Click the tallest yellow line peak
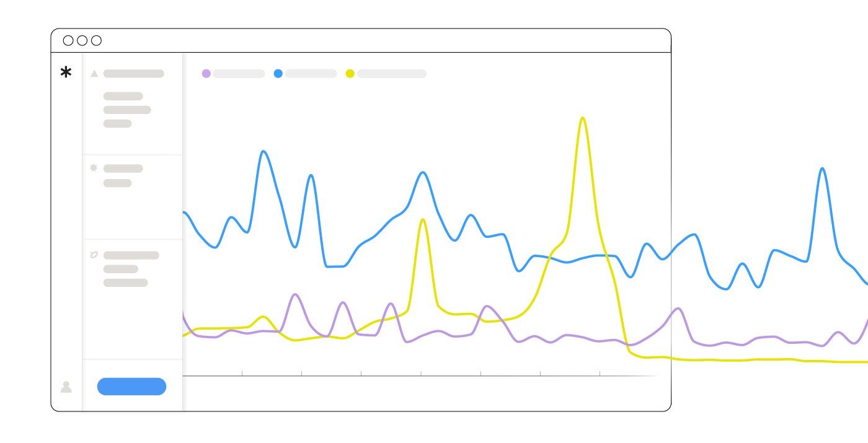 (x=582, y=118)
